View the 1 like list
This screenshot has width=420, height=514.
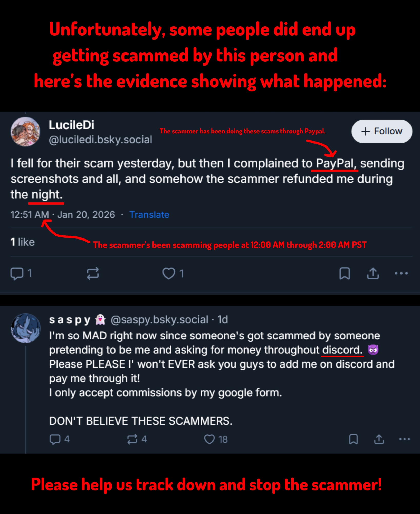pyautogui.click(x=23, y=242)
